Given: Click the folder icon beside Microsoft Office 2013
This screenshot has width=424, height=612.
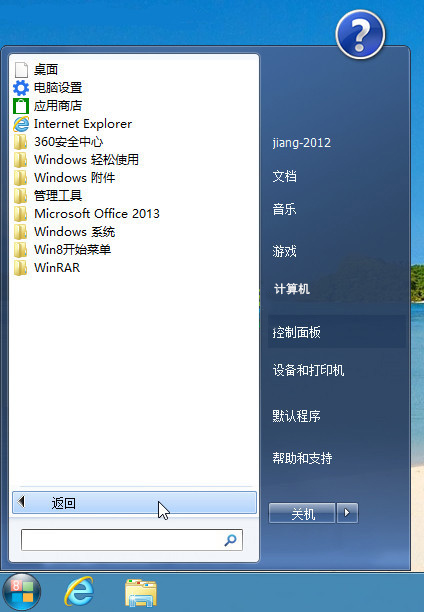Looking at the screenshot, I should pos(21,213).
